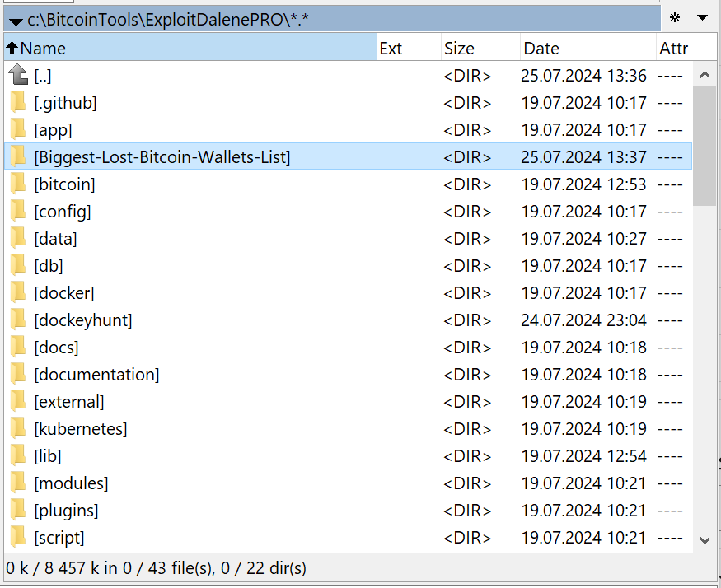Select the [documentation] folder name

[x=97, y=374]
